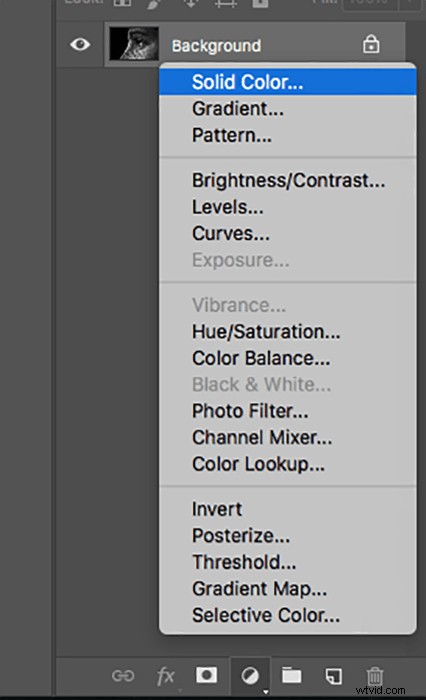
Task: Click the Background layer lock icon
Action: [x=371, y=44]
